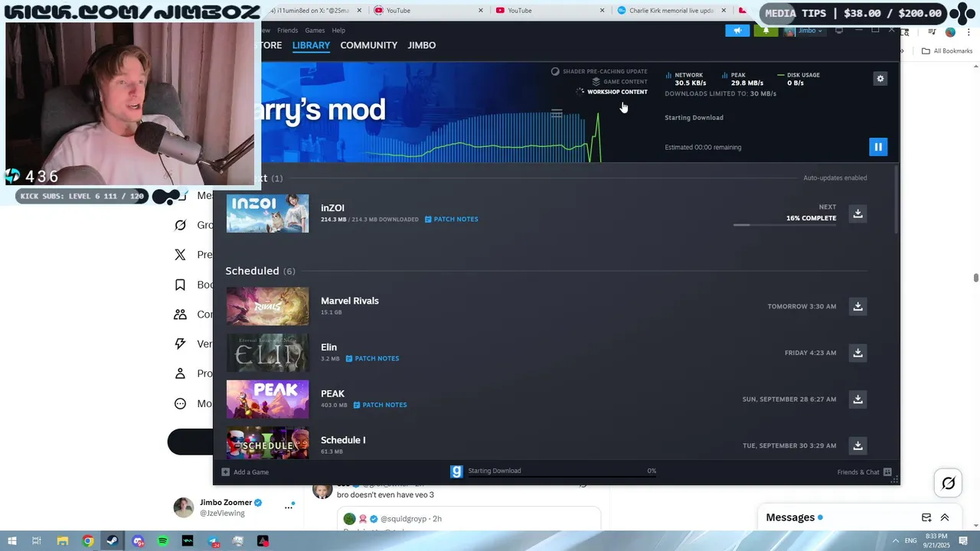Open the Friends menu in Steam

coord(288,31)
